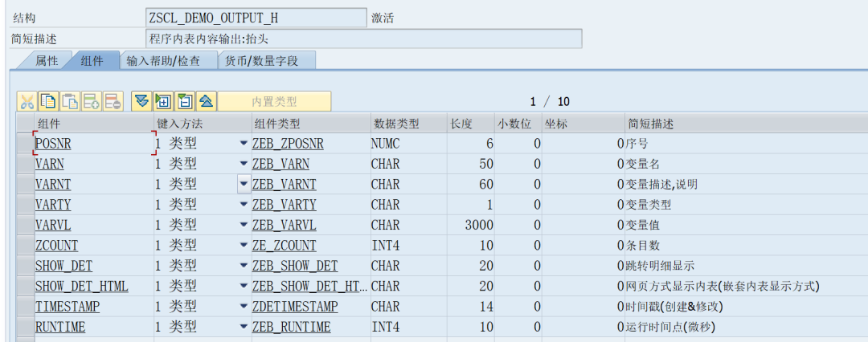868x342 pixels.
Task: Click the TIMESTAMP component cell
Action: coord(94,307)
